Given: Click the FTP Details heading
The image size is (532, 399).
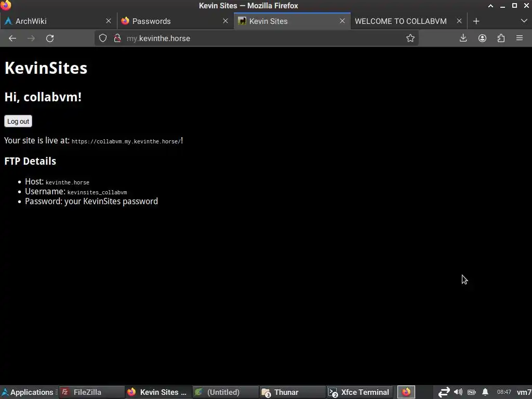Looking at the screenshot, I should (x=30, y=161).
